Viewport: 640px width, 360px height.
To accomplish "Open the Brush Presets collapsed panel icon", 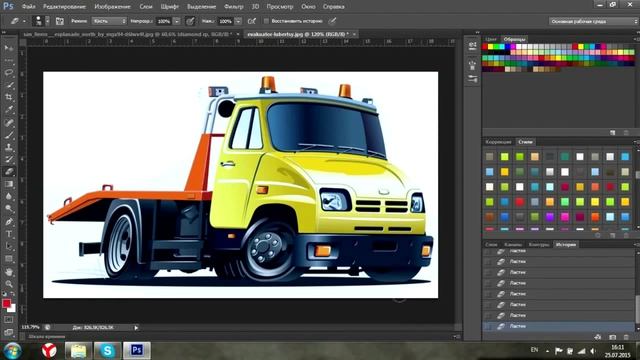I will 472,78.
